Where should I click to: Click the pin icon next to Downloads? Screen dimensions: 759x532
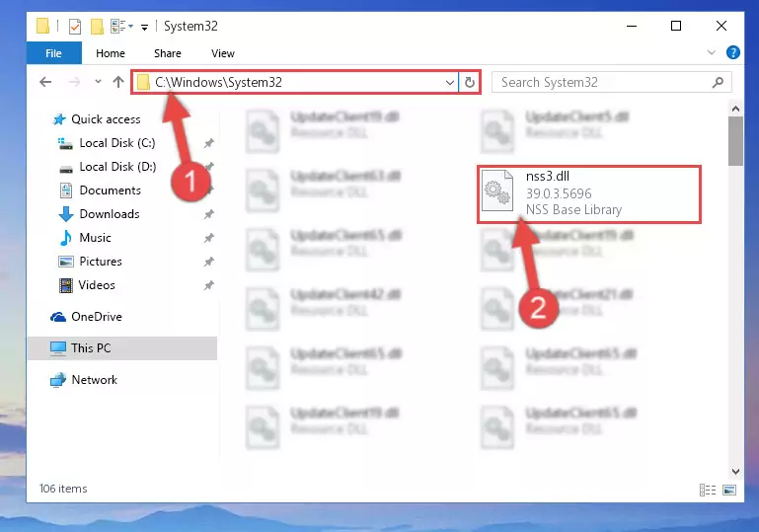(x=208, y=214)
